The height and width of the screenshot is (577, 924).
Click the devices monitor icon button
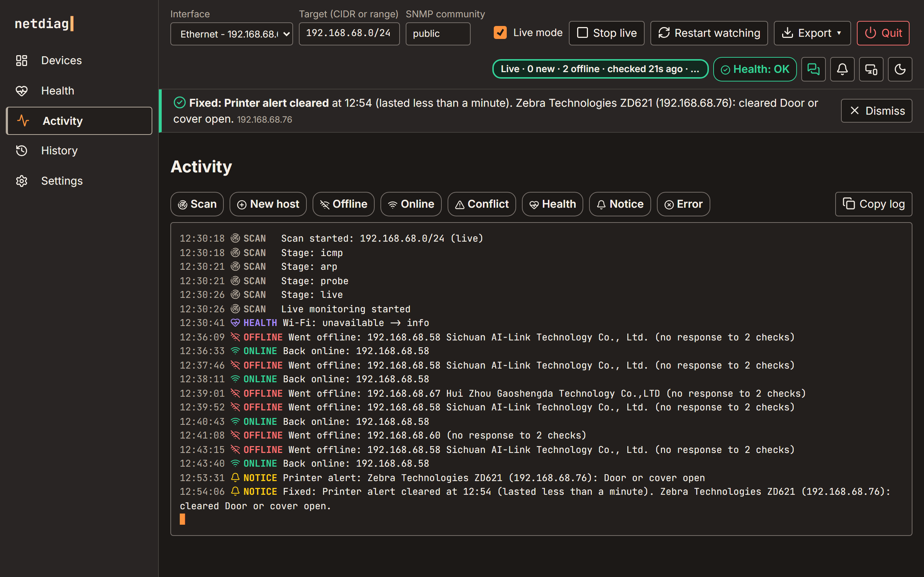(871, 69)
